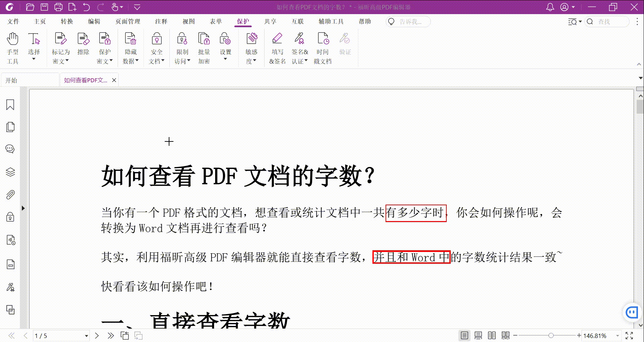Open the Attachments paperclip panel
This screenshot has width=644, height=342.
tap(10, 195)
